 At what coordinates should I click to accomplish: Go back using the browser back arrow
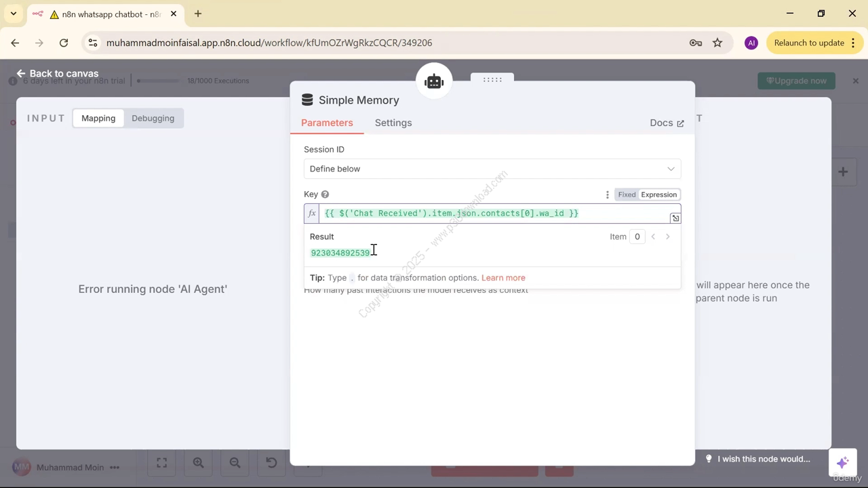pos(15,43)
